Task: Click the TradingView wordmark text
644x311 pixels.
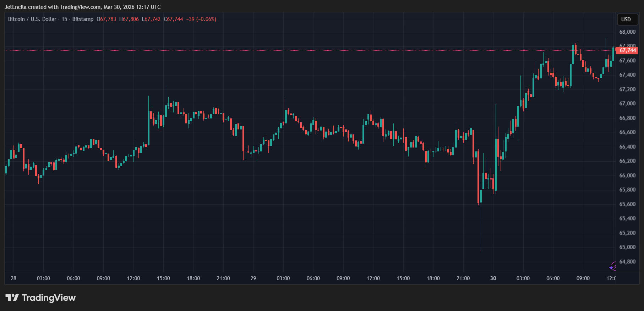Action: point(49,298)
